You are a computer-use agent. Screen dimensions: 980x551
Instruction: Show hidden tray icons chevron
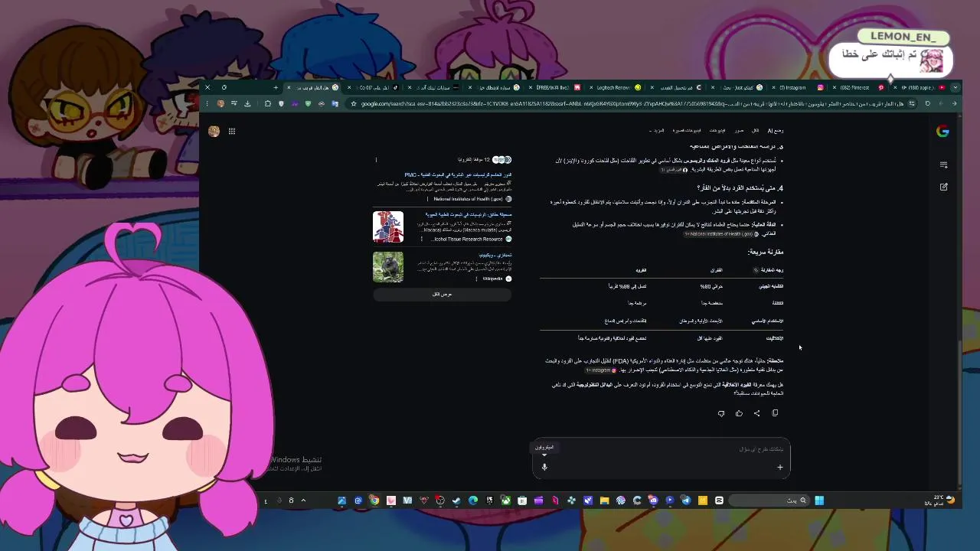pyautogui.click(x=303, y=500)
